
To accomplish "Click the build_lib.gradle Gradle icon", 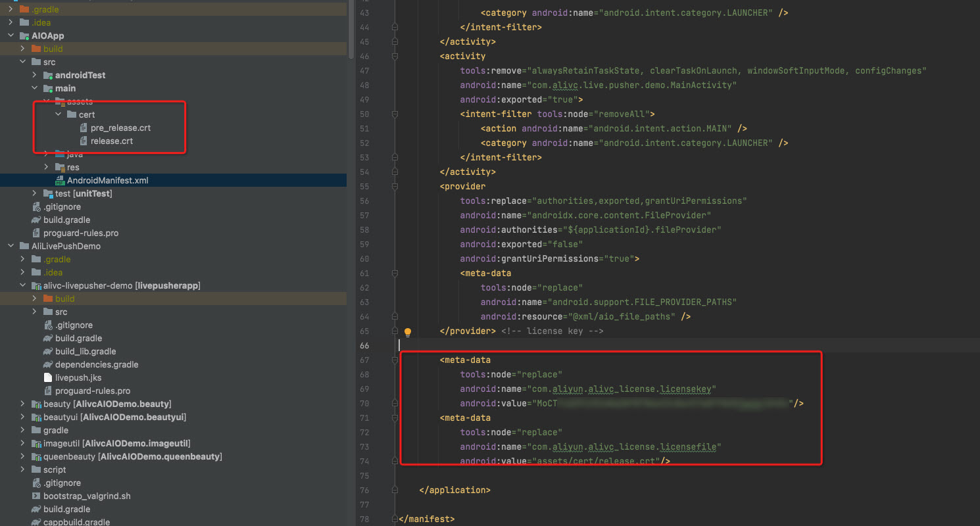I will 48,351.
